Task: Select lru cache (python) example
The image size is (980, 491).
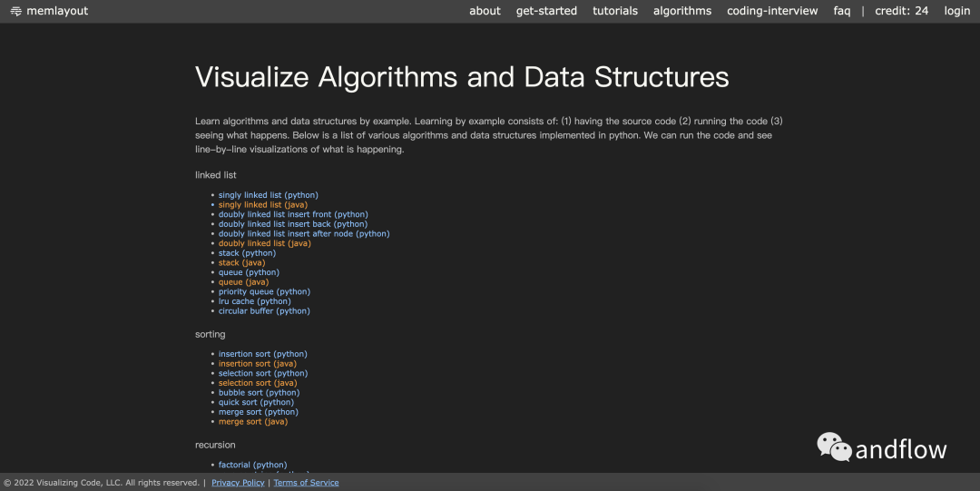Action: coord(254,301)
